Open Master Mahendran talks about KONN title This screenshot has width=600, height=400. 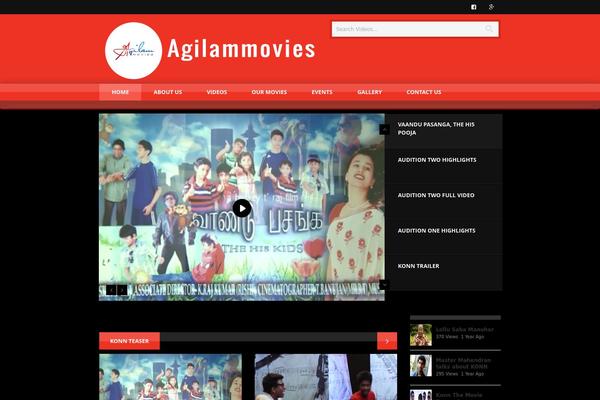pos(463,363)
